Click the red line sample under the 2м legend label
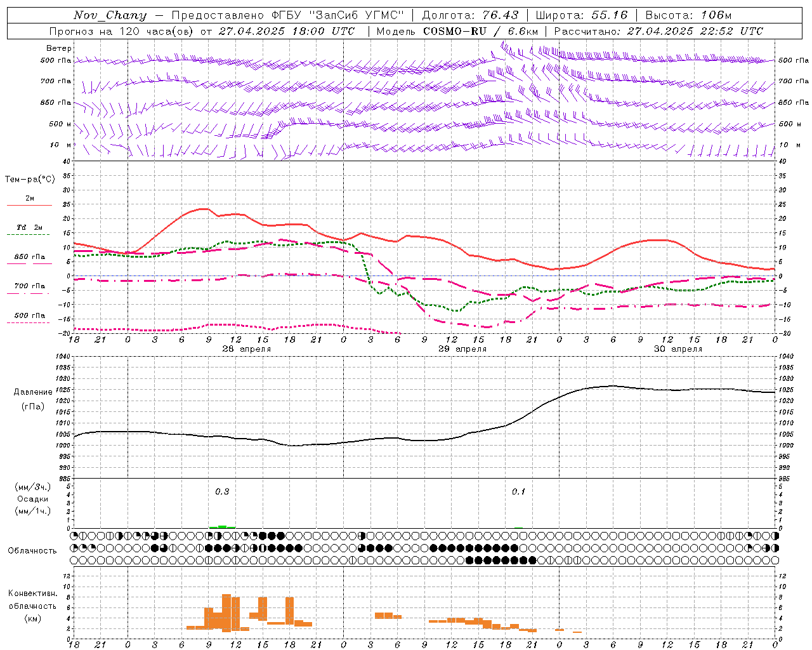The image size is (812, 650). click(29, 206)
